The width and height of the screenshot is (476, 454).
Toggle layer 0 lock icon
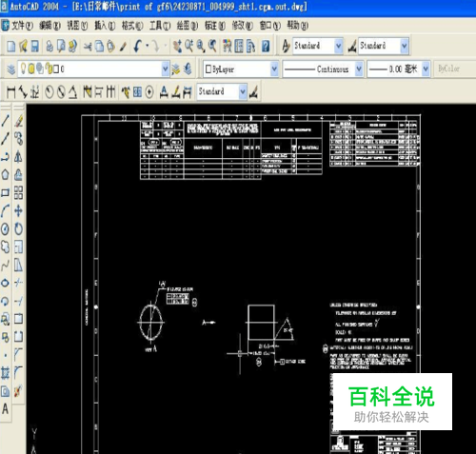click(x=49, y=69)
